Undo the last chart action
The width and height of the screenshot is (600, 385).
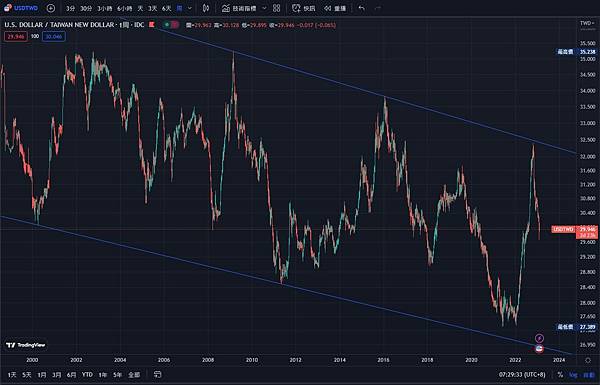[x=362, y=8]
